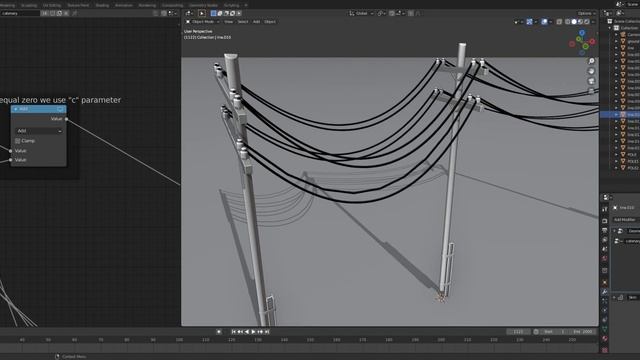This screenshot has height=360, width=640.
Task: Toggle proportional editing in viewport header
Action: point(411,13)
